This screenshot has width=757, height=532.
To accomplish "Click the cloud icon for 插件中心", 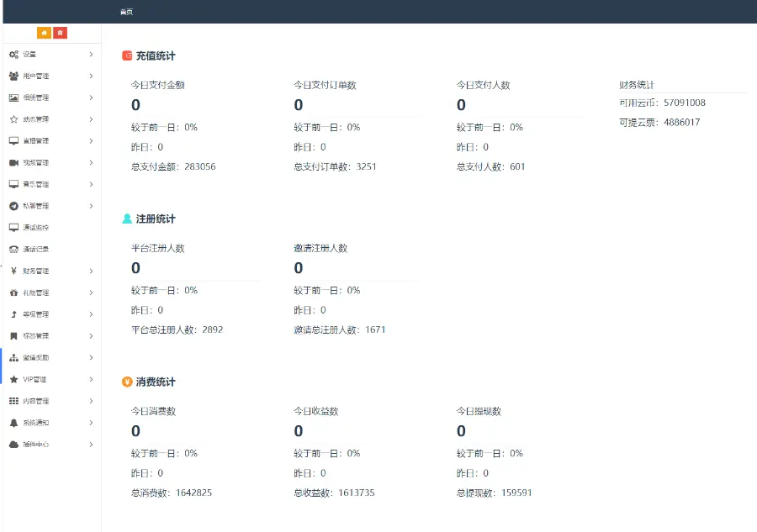I will coord(13,445).
